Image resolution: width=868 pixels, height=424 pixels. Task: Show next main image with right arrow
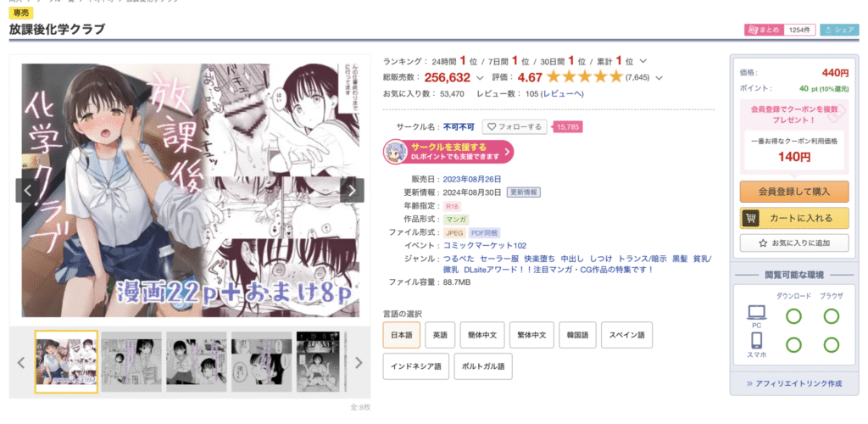tap(352, 191)
